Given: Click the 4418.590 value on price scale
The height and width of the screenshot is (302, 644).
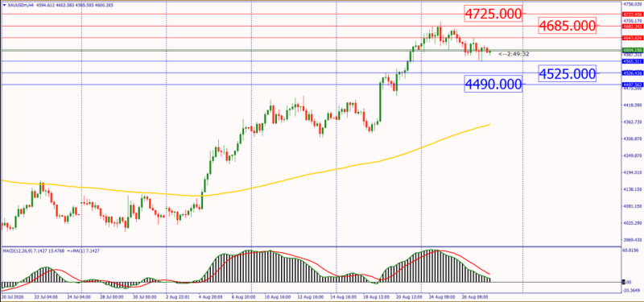Looking at the screenshot, I should [x=633, y=105].
